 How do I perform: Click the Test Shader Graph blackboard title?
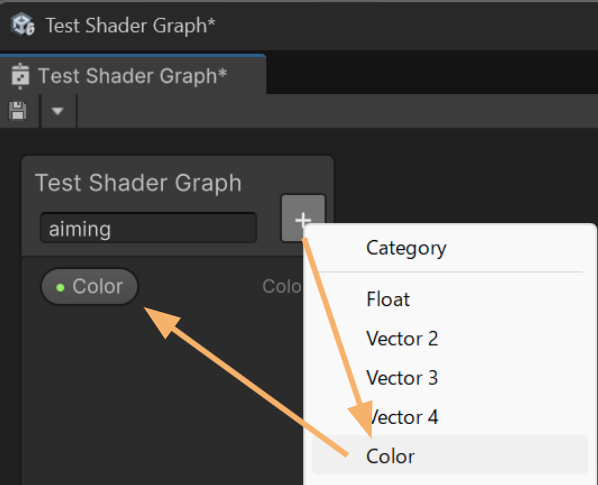point(138,183)
